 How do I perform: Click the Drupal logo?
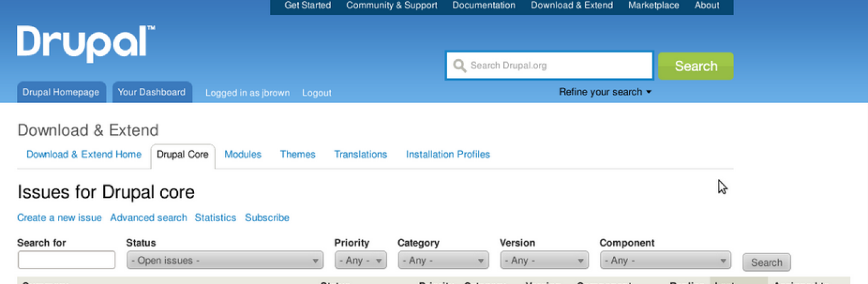click(x=86, y=43)
